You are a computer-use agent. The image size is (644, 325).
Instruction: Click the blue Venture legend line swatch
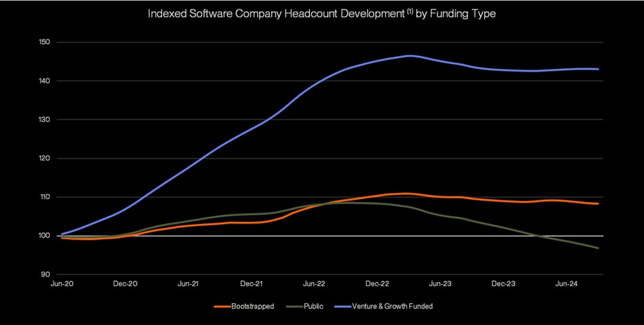click(342, 307)
